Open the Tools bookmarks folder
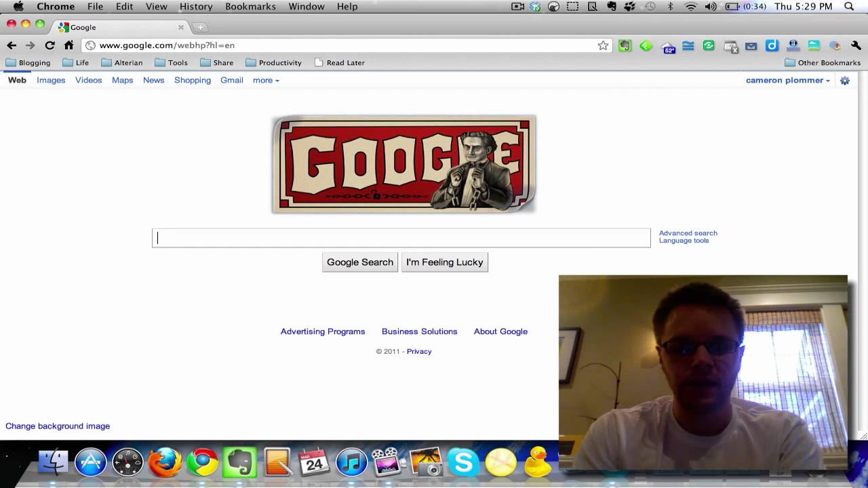This screenshot has height=488, width=868. 171,62
